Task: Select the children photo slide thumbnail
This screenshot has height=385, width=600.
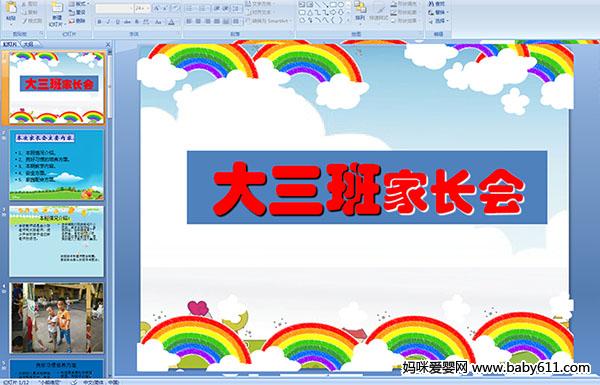Action: (x=57, y=318)
